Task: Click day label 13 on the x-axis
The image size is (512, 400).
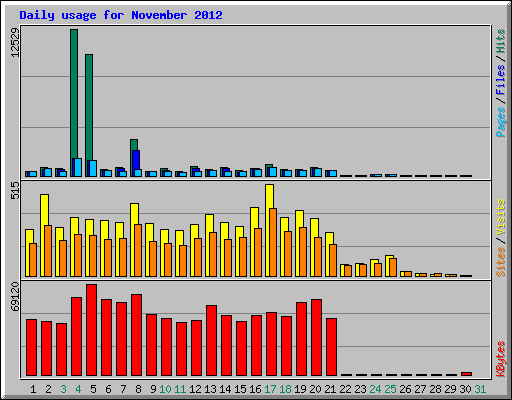Action: [210, 389]
